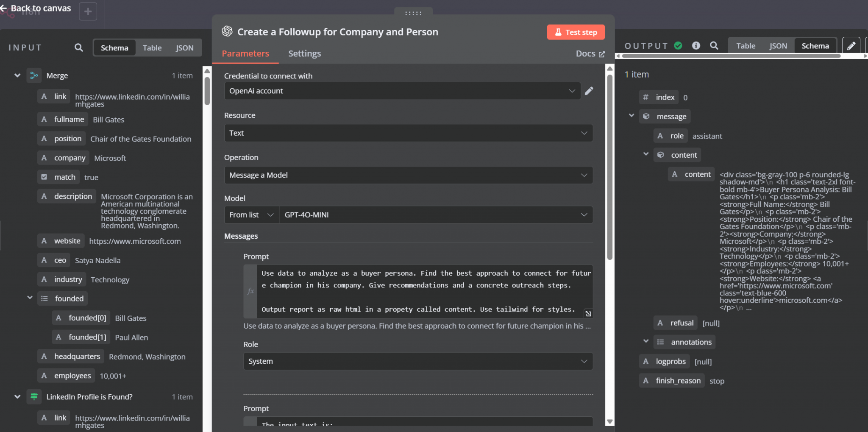The image size is (868, 432).
Task: Open the output info icon tooltip
Action: pyautogui.click(x=696, y=45)
